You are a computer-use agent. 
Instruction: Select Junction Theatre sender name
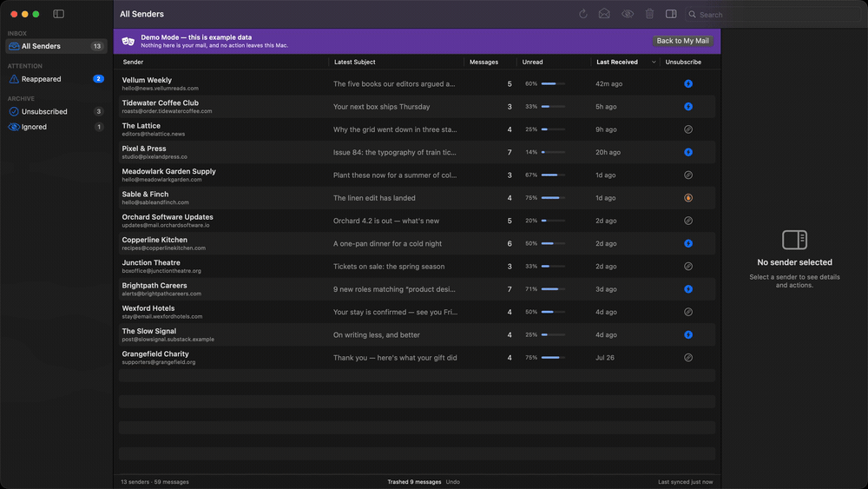[151, 262]
